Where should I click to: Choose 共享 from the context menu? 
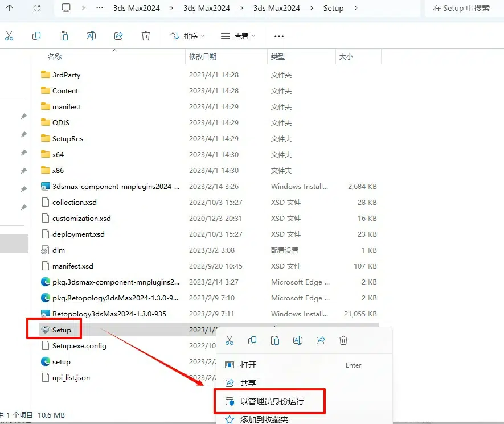pyautogui.click(x=248, y=383)
